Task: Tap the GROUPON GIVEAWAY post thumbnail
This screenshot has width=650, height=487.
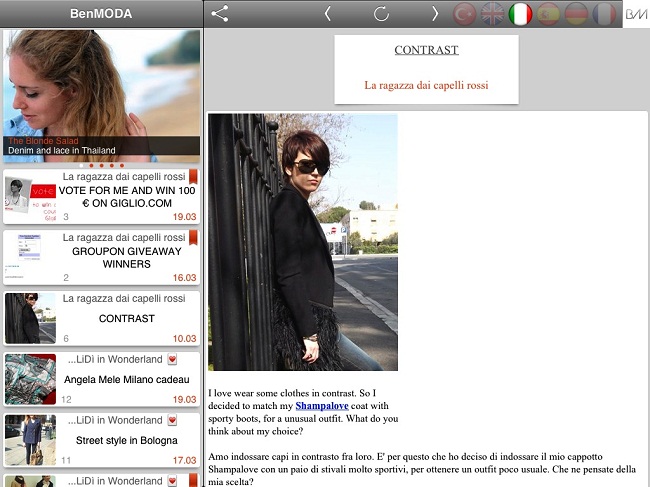Action: tap(30, 257)
